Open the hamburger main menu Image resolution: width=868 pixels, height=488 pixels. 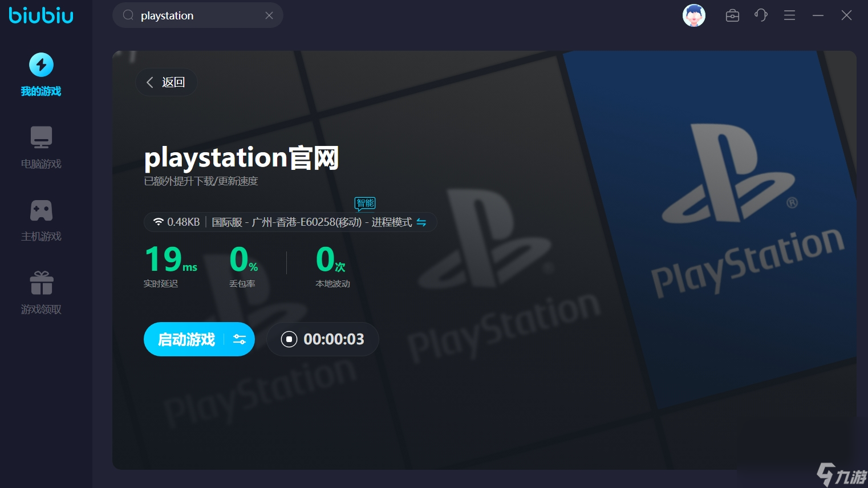coord(789,15)
